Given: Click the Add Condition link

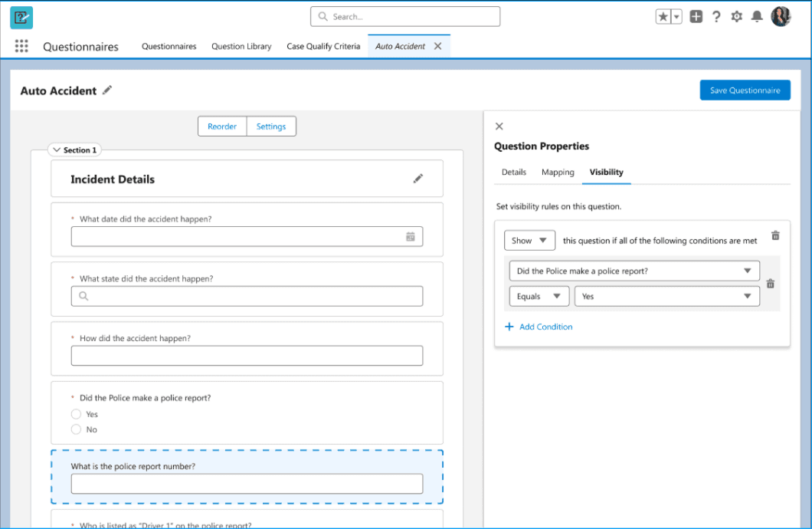Looking at the screenshot, I should [546, 327].
